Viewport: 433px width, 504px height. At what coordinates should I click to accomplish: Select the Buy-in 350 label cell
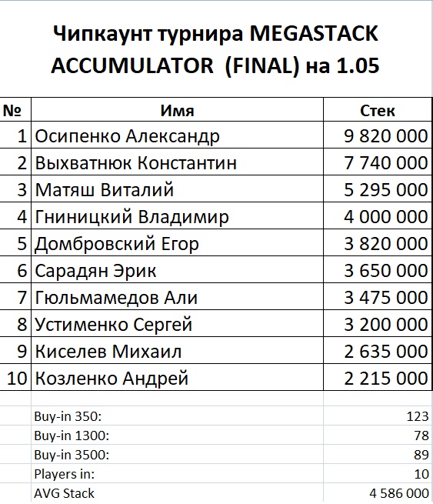point(178,416)
